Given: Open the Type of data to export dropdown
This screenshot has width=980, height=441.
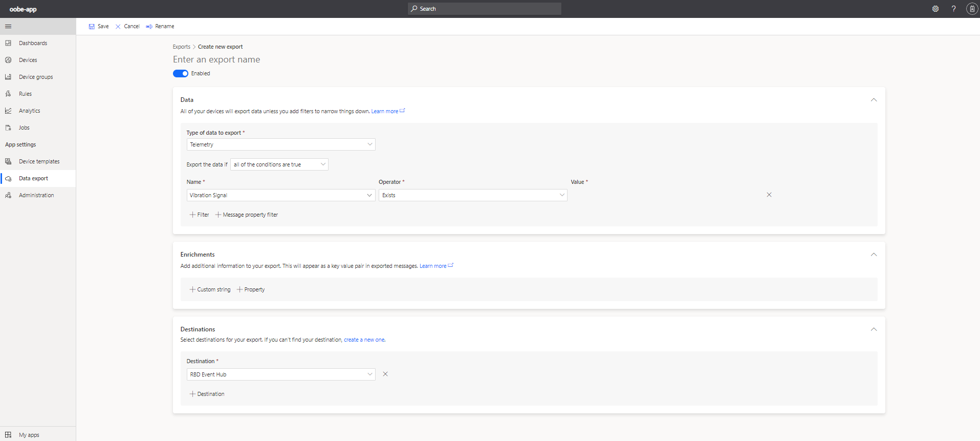Looking at the screenshot, I should coord(280,144).
